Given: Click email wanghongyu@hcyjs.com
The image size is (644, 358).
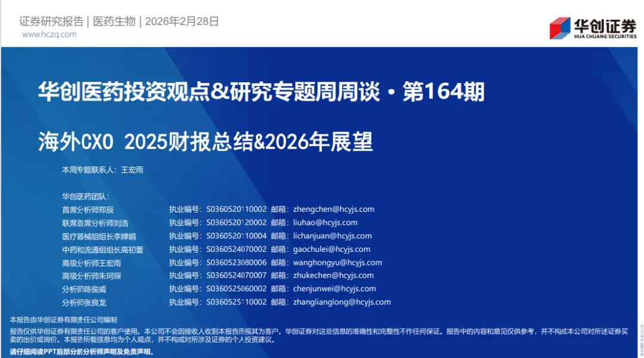Looking at the screenshot, I should [x=337, y=262].
